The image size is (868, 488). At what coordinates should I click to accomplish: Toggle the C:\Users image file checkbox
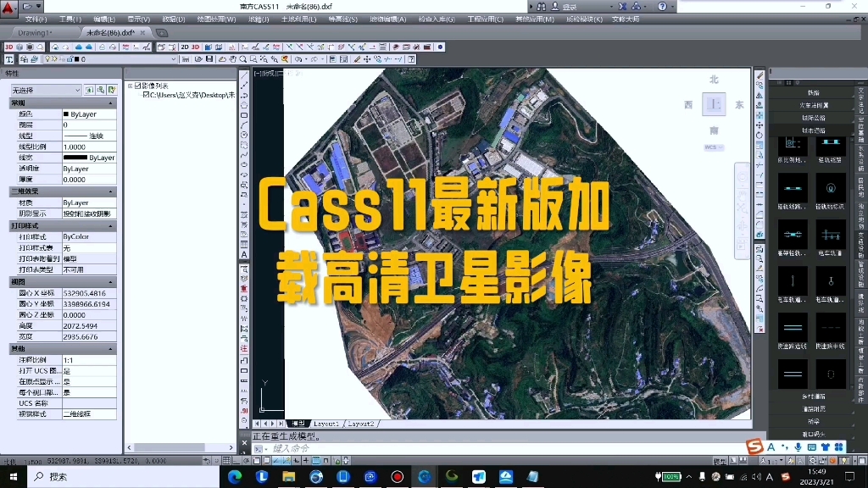pos(146,95)
